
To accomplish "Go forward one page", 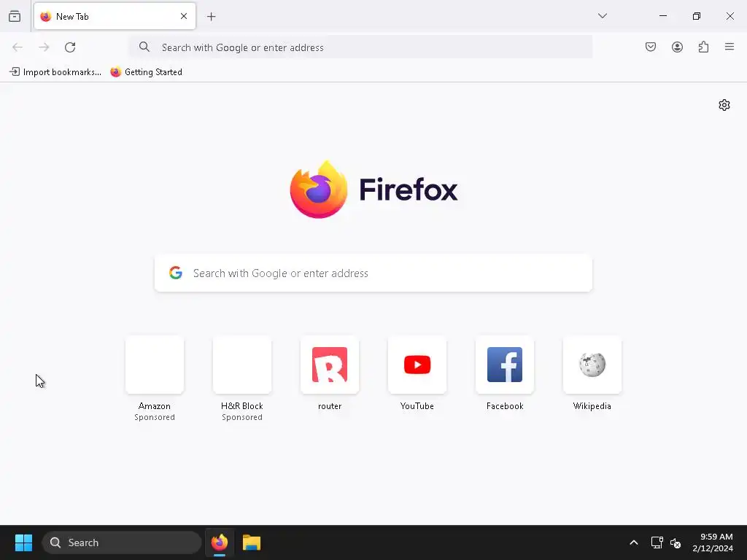I will (x=44, y=47).
